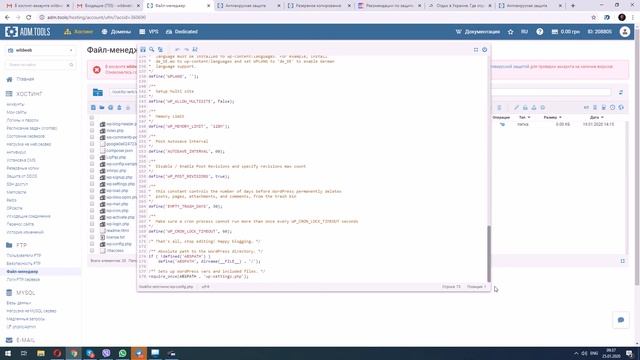Open Viber from the taskbar
The image size is (640, 360).
pos(106,353)
